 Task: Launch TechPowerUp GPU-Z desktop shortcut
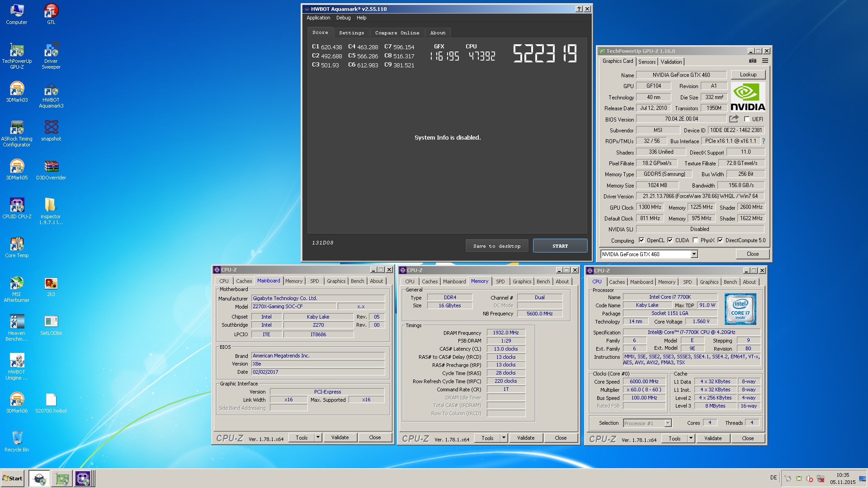tap(17, 56)
